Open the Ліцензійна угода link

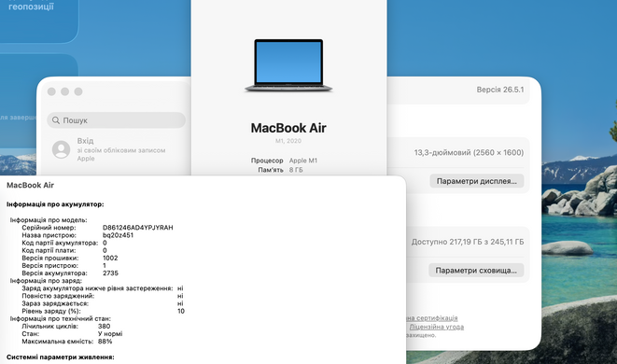(437, 327)
